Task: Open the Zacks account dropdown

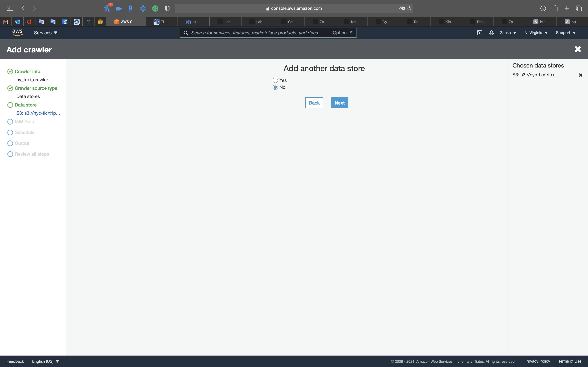Action: [x=508, y=33]
